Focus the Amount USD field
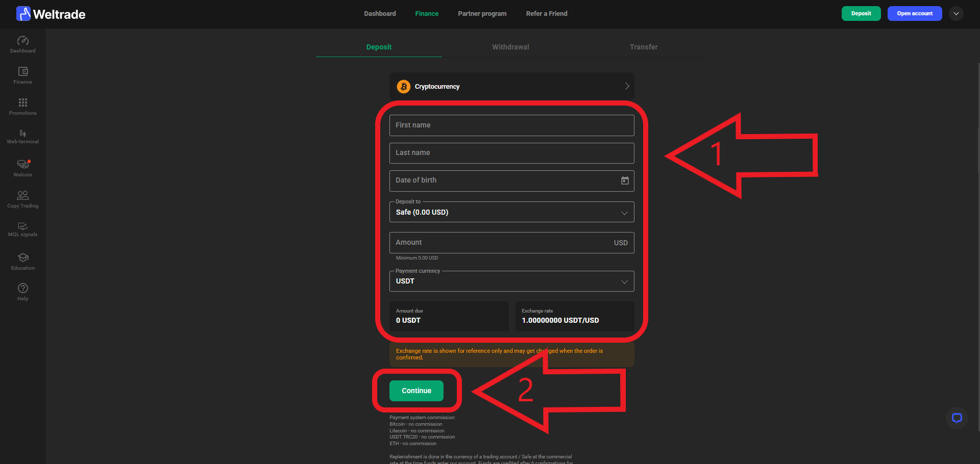 coord(512,243)
